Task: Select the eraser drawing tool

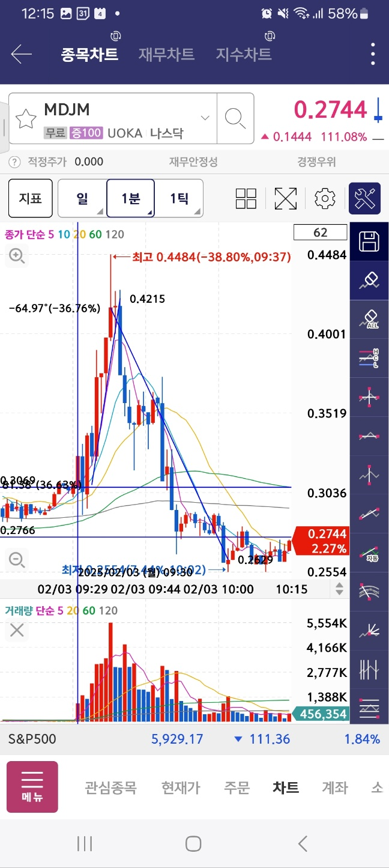Action: coord(369,281)
